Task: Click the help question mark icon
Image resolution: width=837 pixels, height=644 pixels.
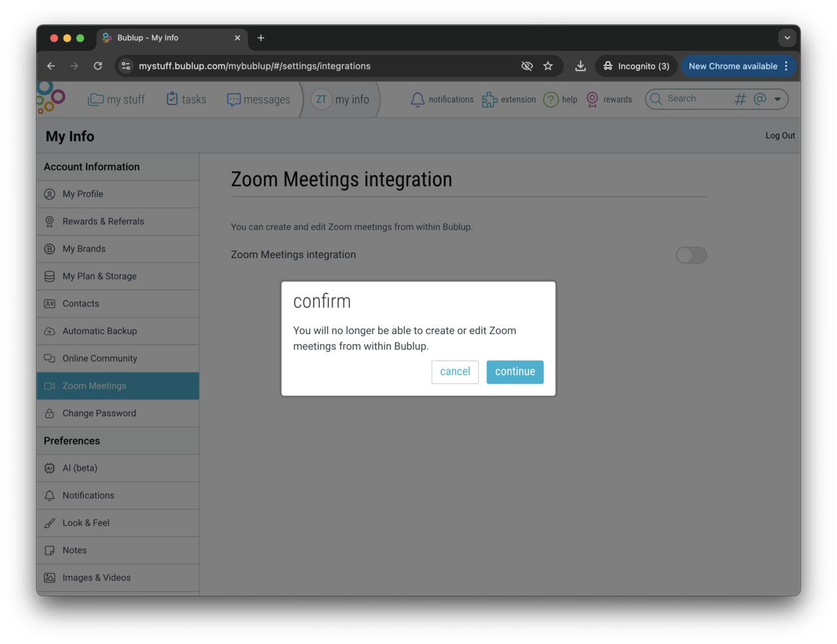Action: (x=551, y=99)
